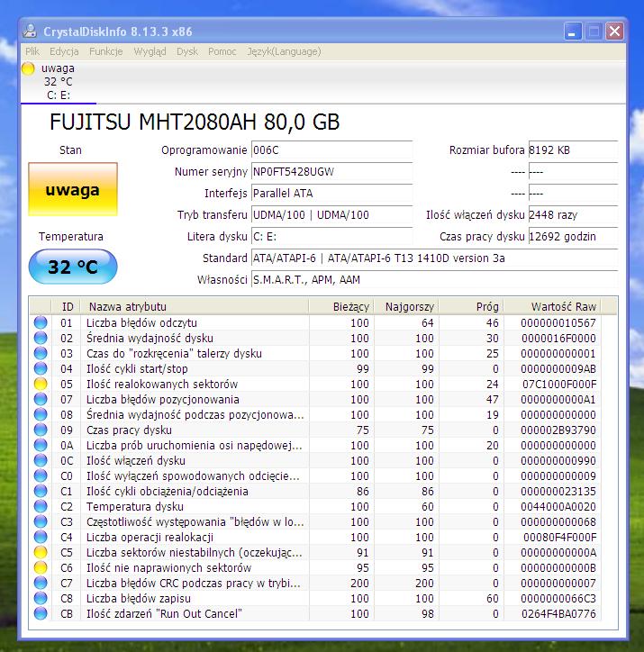Viewport: 644px width, 652px height.
Task: Click the CrystalDiskInfo title bar app icon
Action: click(x=30, y=32)
